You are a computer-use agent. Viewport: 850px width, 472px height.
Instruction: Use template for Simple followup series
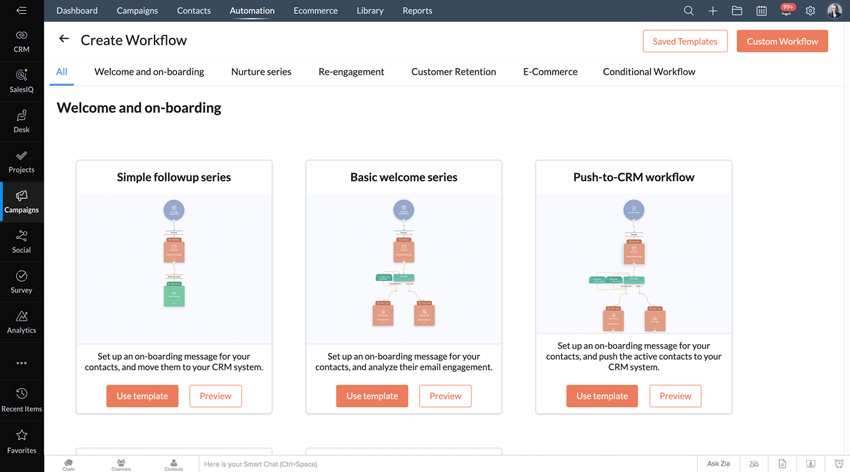click(x=142, y=396)
